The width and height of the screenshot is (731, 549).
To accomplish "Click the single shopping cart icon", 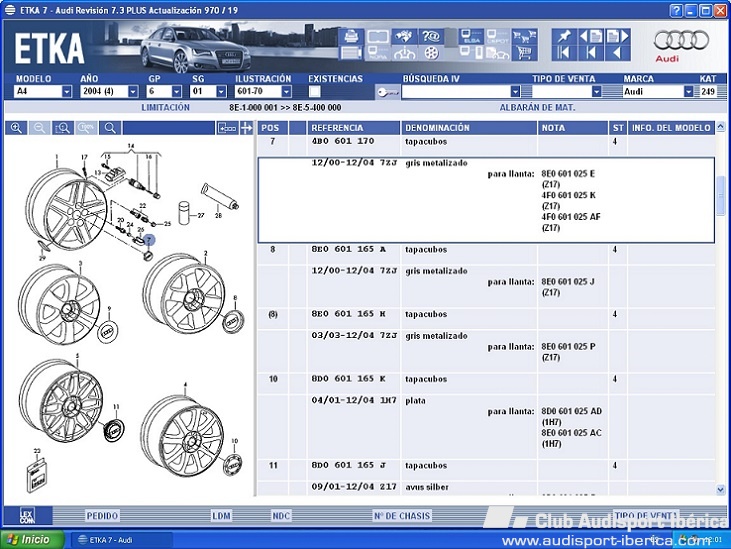I will pos(524,53).
